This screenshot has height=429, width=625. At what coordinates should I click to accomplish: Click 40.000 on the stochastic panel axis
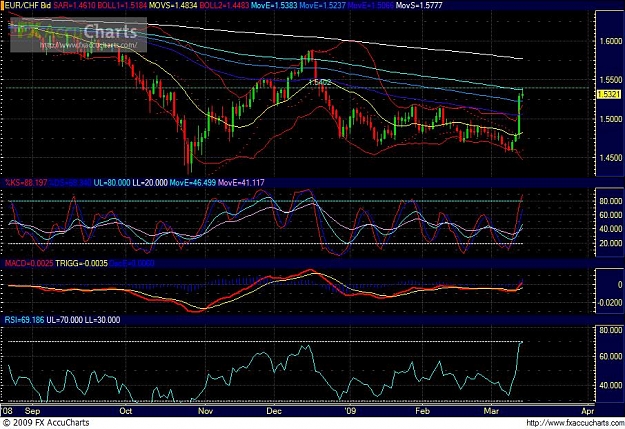click(611, 229)
